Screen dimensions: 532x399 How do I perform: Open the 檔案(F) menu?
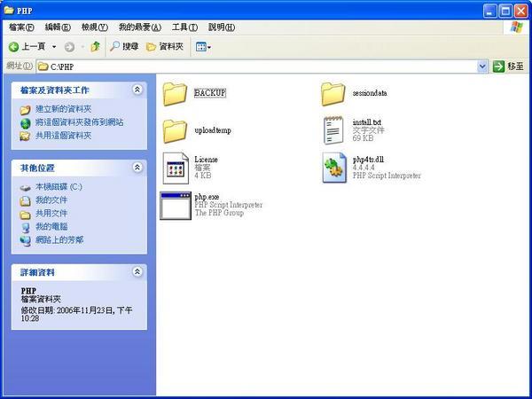click(21, 27)
